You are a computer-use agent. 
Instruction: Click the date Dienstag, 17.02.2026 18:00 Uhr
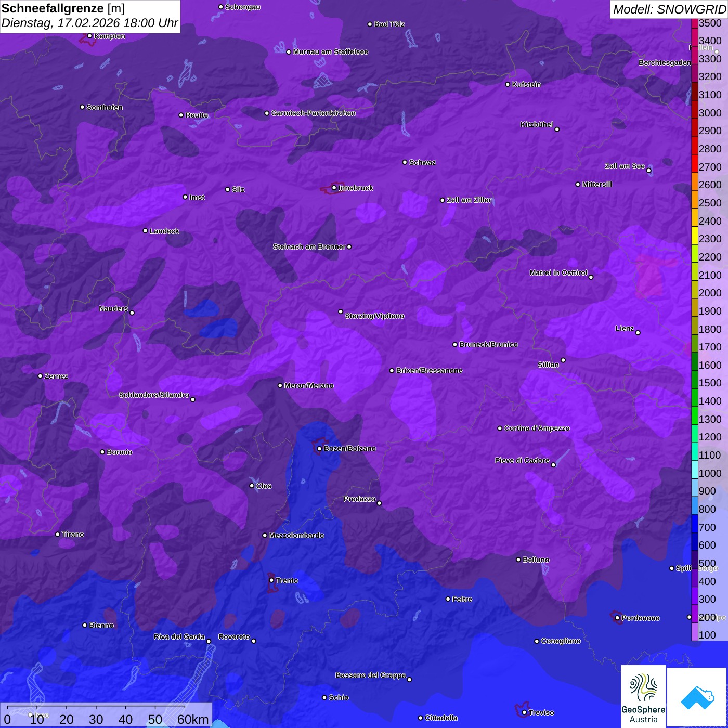(89, 23)
